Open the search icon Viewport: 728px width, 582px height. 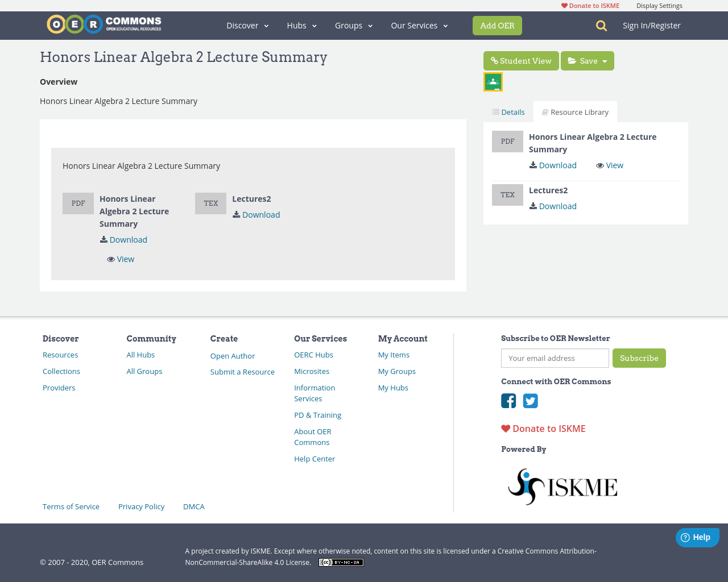tap(601, 25)
